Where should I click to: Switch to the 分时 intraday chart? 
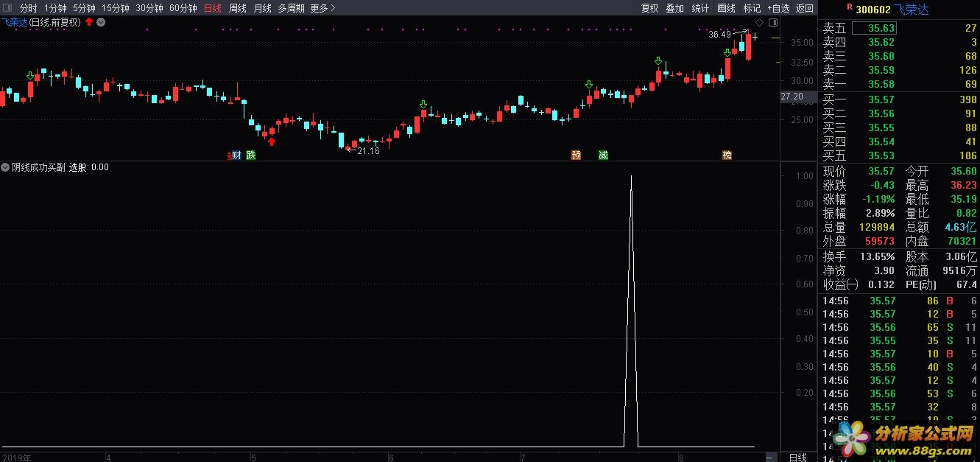click(28, 8)
